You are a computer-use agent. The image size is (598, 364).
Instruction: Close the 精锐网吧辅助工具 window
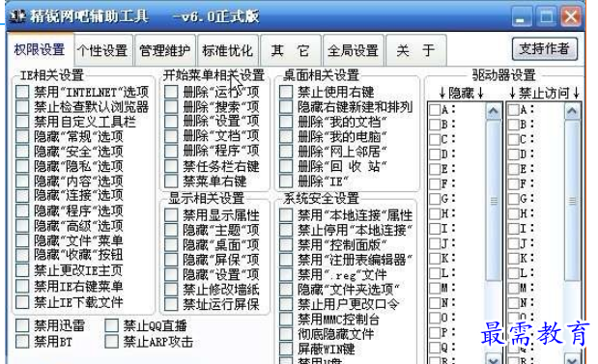tap(571, 16)
